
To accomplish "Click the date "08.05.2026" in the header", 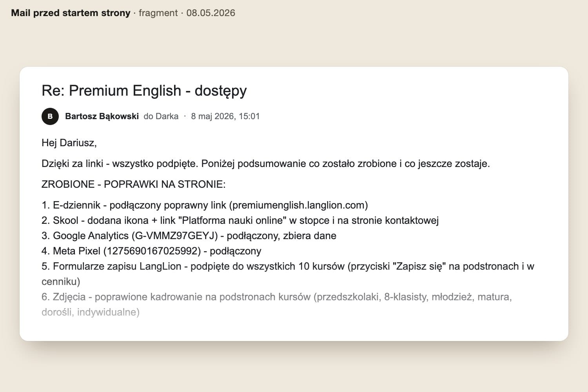I will coord(211,13).
